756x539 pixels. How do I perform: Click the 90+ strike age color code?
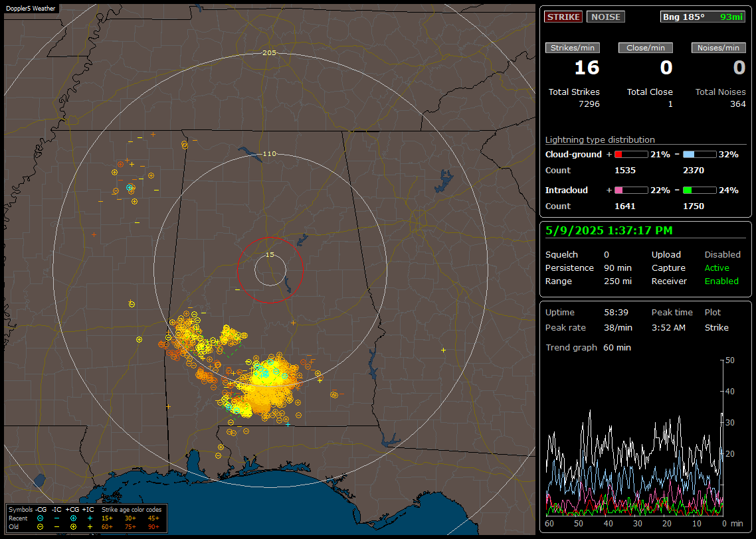pyautogui.click(x=153, y=527)
